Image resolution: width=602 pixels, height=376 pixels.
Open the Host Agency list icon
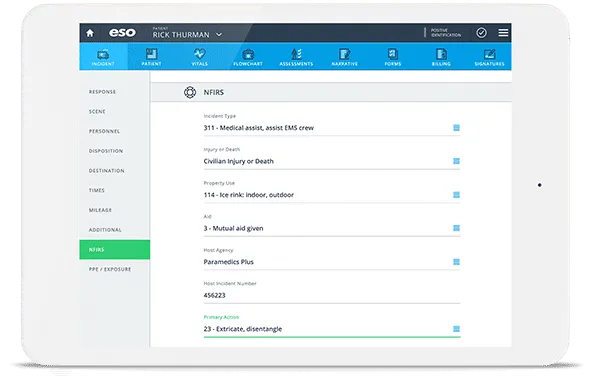click(x=456, y=262)
